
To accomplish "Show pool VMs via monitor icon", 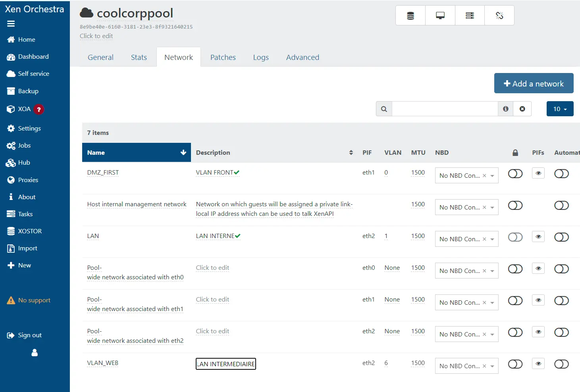I will click(x=440, y=15).
